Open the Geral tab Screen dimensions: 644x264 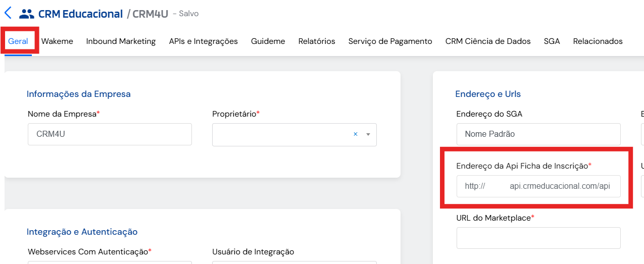(18, 41)
